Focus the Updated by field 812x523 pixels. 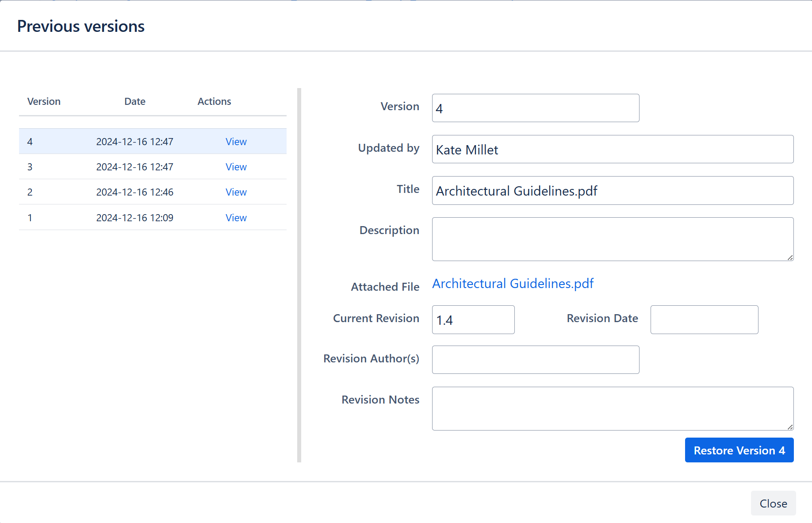pyautogui.click(x=612, y=149)
